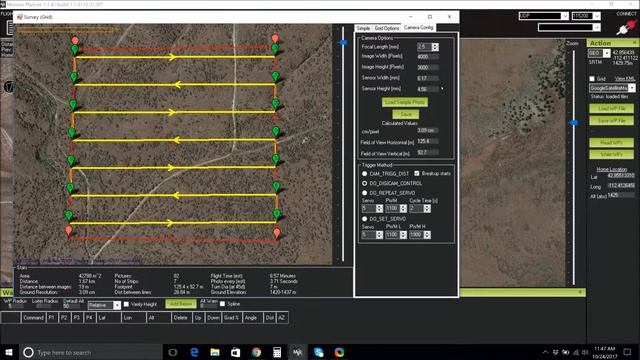This screenshot has height=360, width=640.
Task: Click the Command column header
Action: 33,318
